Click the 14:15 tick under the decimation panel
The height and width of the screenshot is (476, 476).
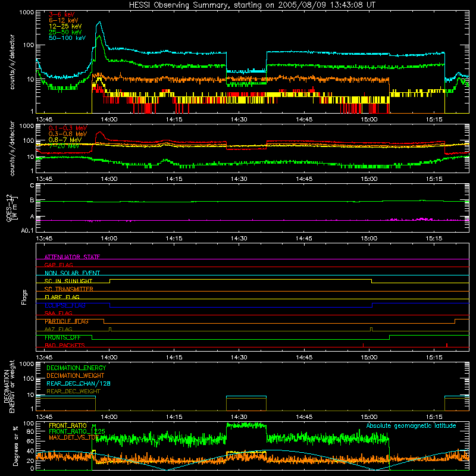point(174,417)
